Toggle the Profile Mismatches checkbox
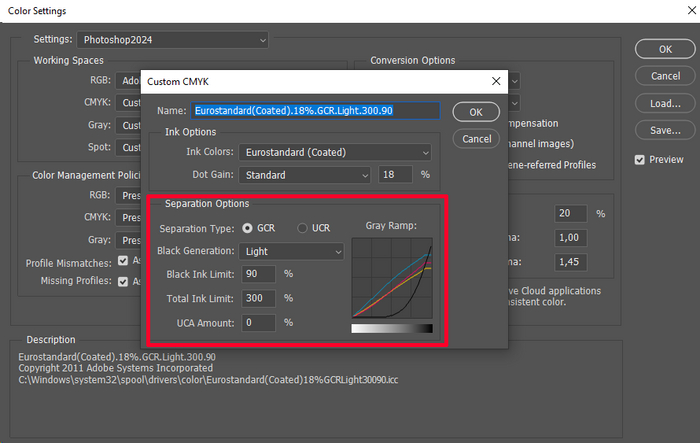This screenshot has height=443, width=700. pos(123,261)
